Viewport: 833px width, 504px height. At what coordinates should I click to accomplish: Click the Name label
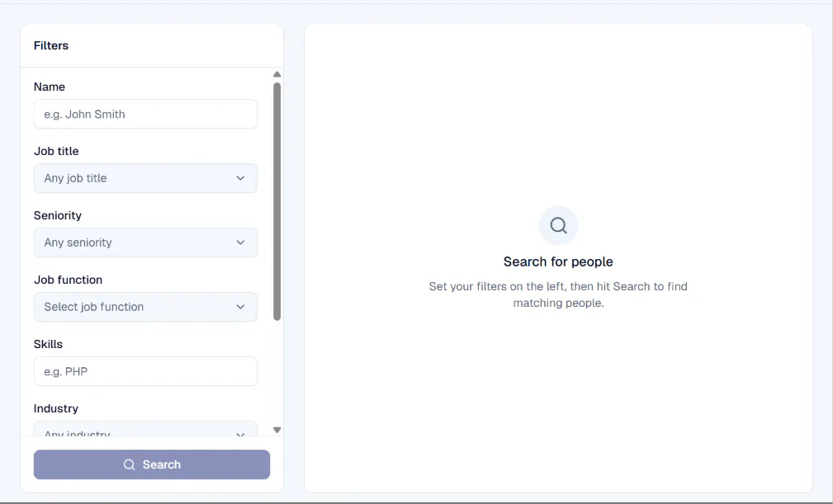coord(50,87)
